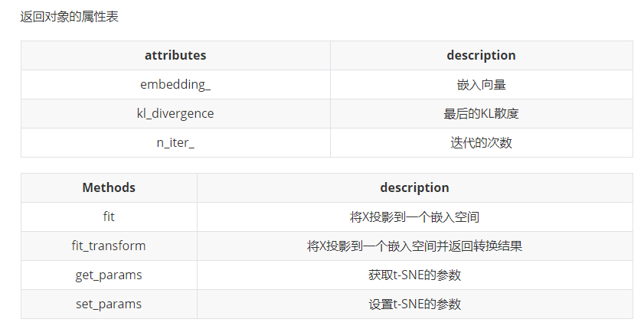Screen dimensions: 644x332
Task: Click the get_params method cell
Action: click(109, 275)
